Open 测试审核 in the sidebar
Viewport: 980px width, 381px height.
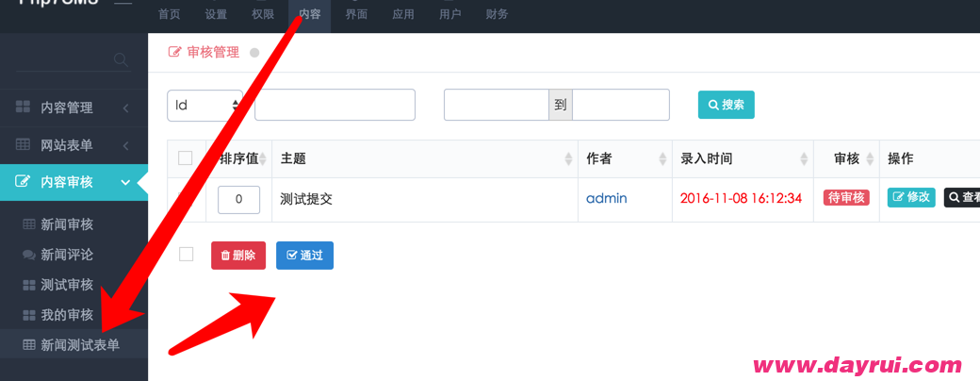point(67,285)
